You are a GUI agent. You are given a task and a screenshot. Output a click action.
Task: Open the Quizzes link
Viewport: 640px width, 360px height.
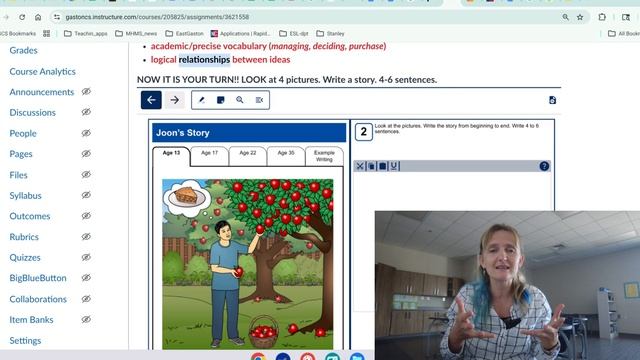(x=25, y=258)
